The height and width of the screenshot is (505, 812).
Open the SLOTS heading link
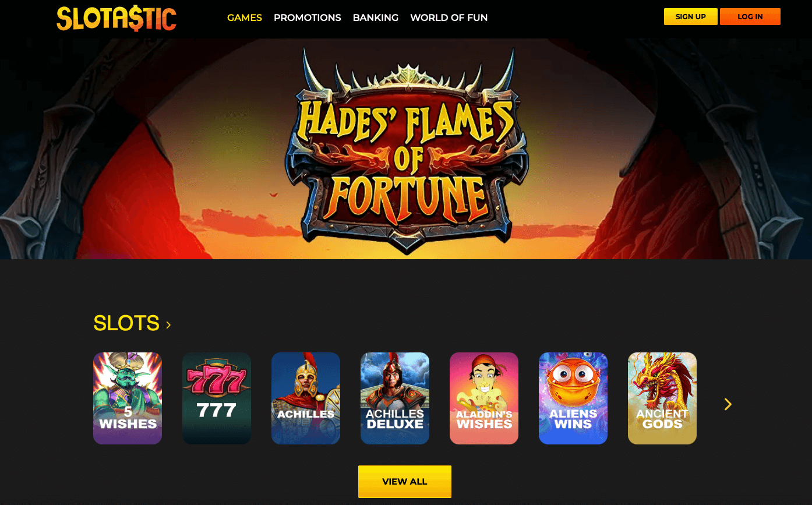click(x=126, y=323)
